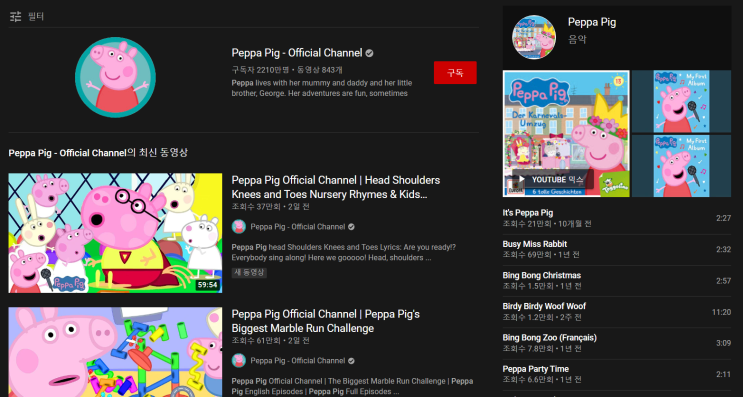Click subscriber count text 구독자 2210만명
The height and width of the screenshot is (397, 743).
(260, 70)
